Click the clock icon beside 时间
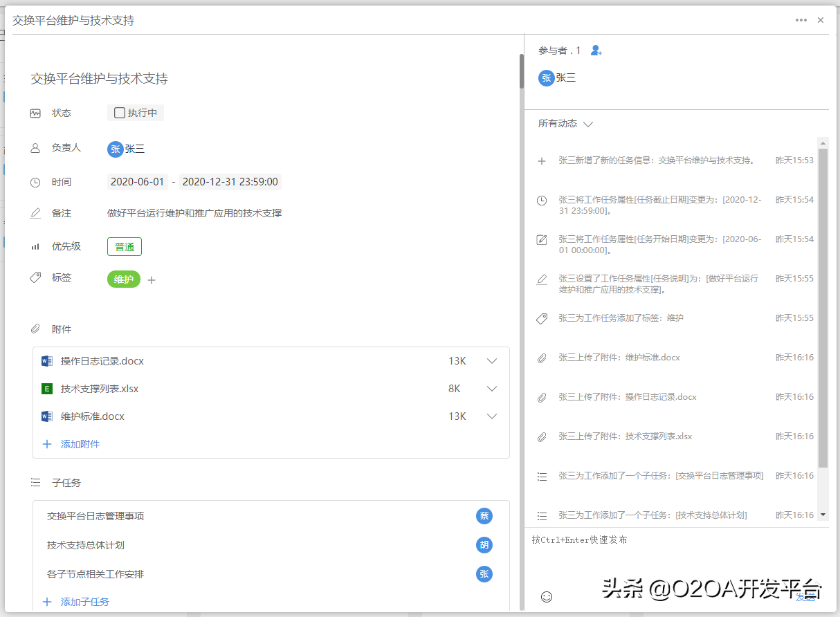 (x=35, y=182)
